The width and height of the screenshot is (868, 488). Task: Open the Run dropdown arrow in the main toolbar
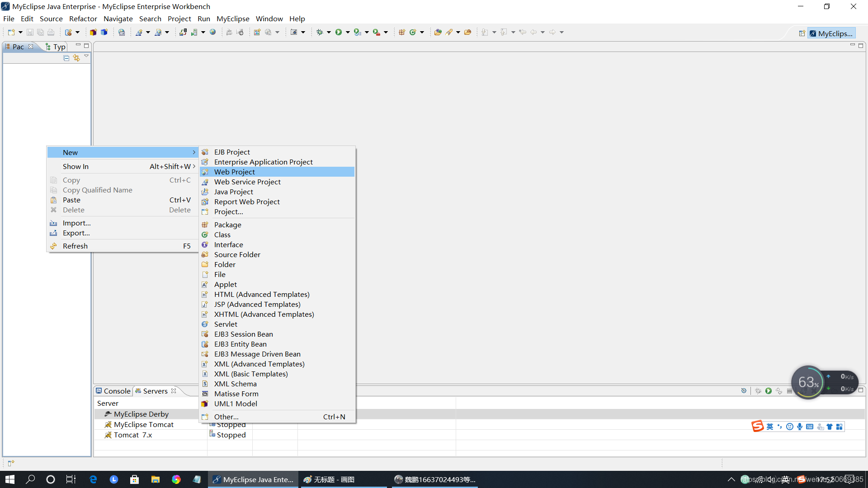[x=348, y=32]
